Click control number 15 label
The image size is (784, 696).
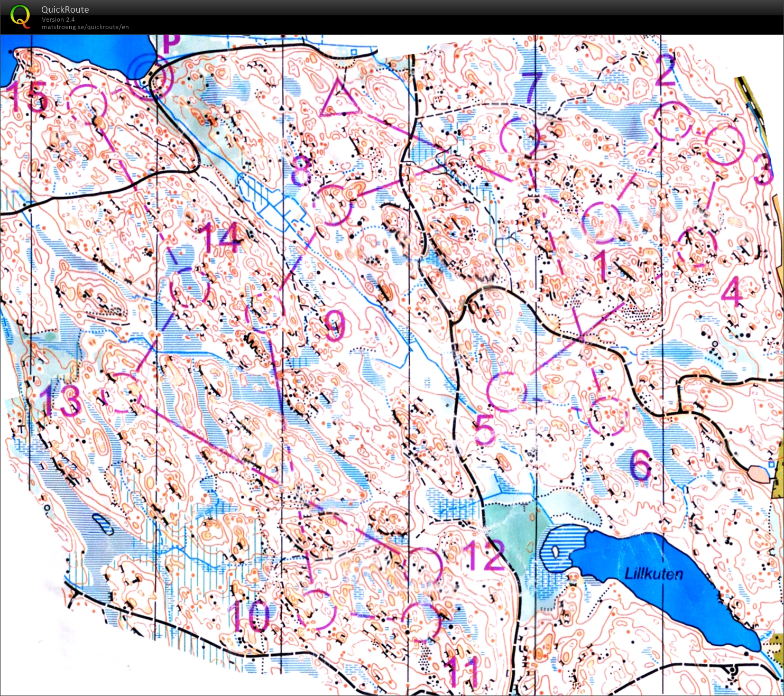(26, 97)
